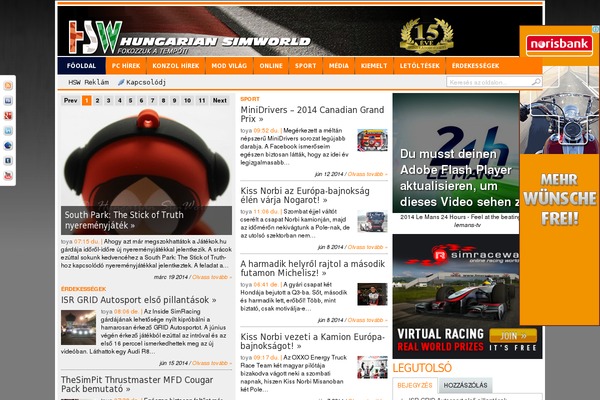Open the MÉDIA menu
The width and height of the screenshot is (600, 400).
pos(339,66)
